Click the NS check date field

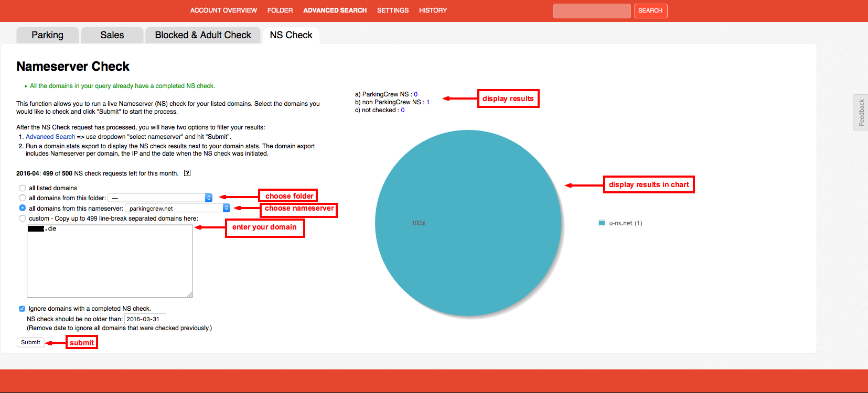(x=145, y=319)
